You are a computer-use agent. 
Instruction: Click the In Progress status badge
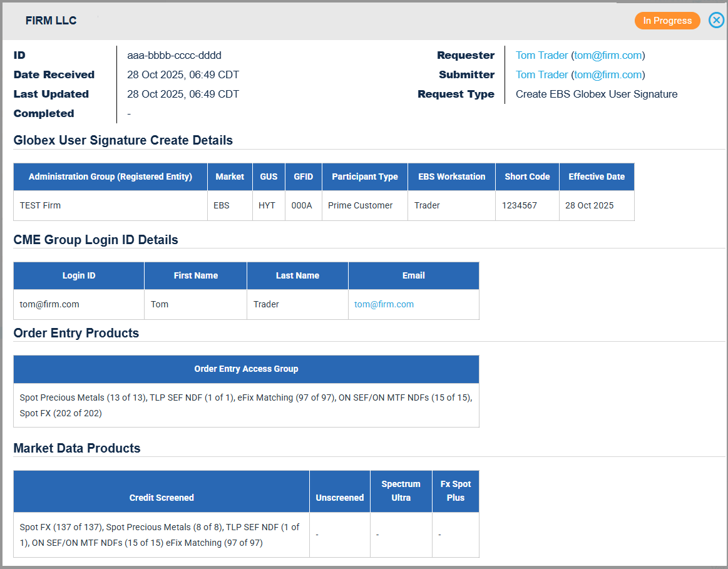[667, 21]
